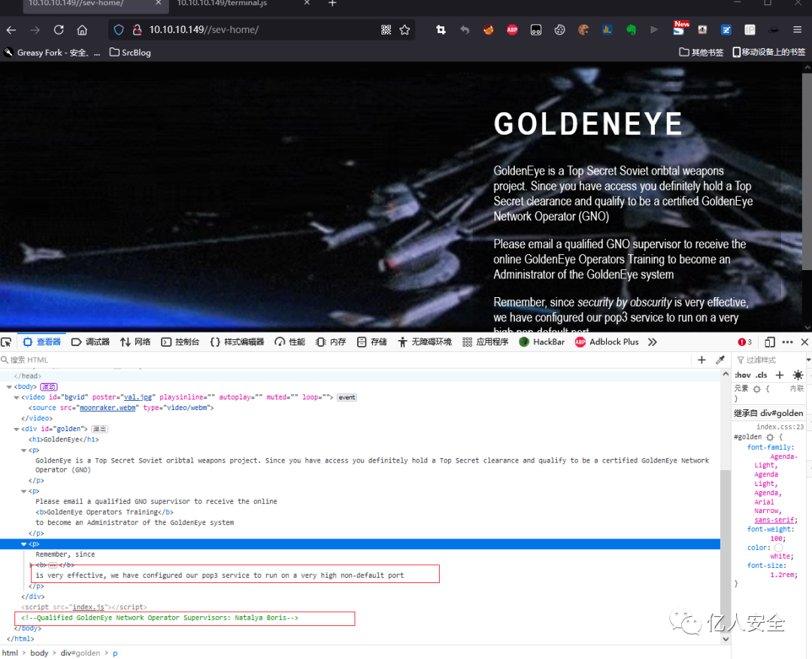Toggle the .cls class panel
812x659 pixels.
point(761,375)
